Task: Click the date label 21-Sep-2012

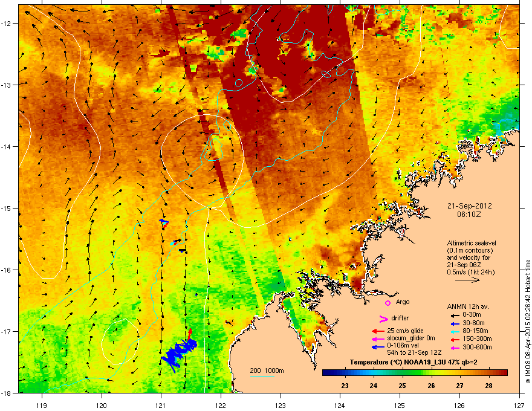Action: [x=469, y=206]
